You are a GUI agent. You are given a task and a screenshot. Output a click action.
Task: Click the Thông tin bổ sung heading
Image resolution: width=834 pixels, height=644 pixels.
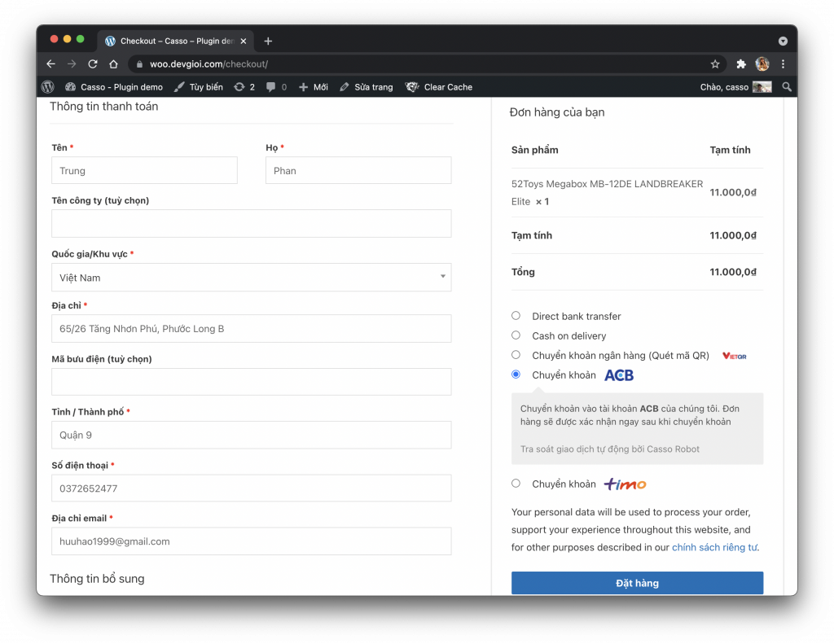tap(98, 579)
